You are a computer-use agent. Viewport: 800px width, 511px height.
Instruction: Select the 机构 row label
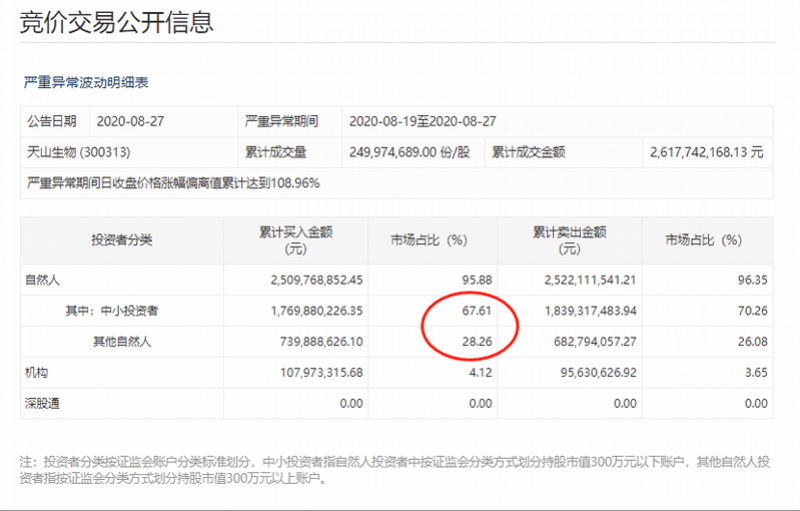[x=37, y=372]
